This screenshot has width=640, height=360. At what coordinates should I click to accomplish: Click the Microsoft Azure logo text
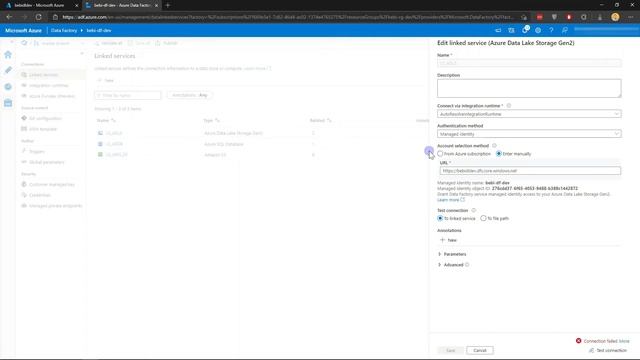tap(23, 30)
